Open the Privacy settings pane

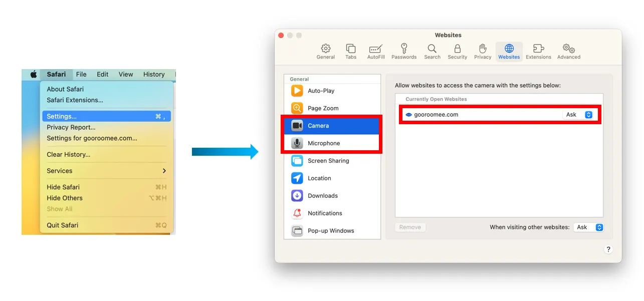483,52
